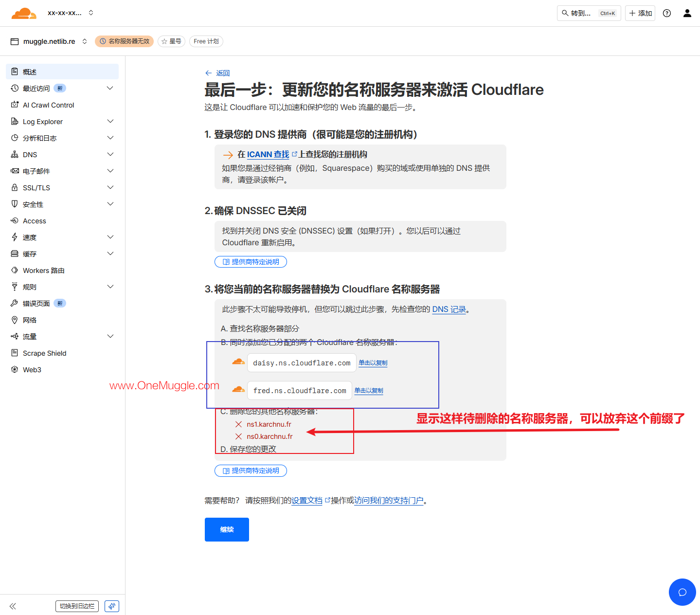Expand the 规则 section chevron
The width and height of the screenshot is (700, 615).
pos(110,287)
